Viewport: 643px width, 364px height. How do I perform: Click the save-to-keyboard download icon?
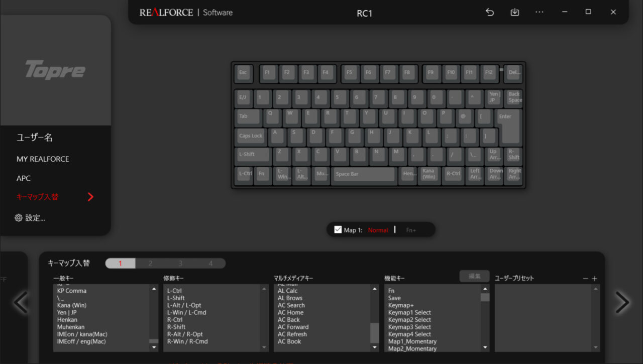pos(514,12)
